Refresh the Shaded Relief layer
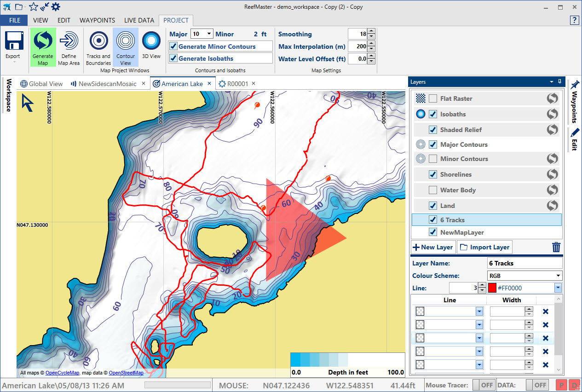582x392 pixels. 552,130
